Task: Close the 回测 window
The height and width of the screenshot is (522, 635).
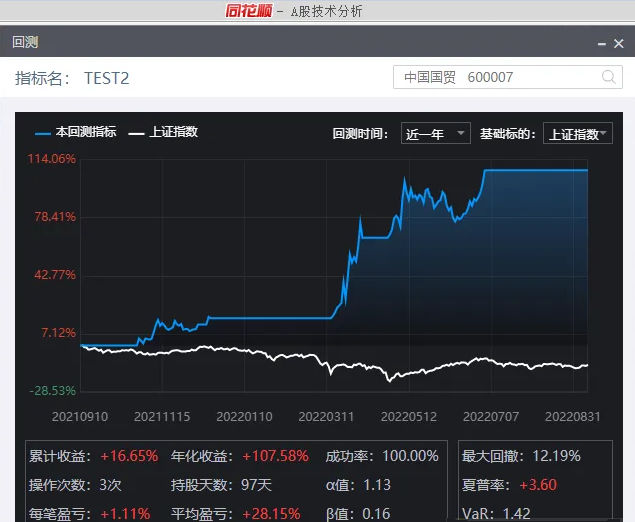Action: point(618,43)
